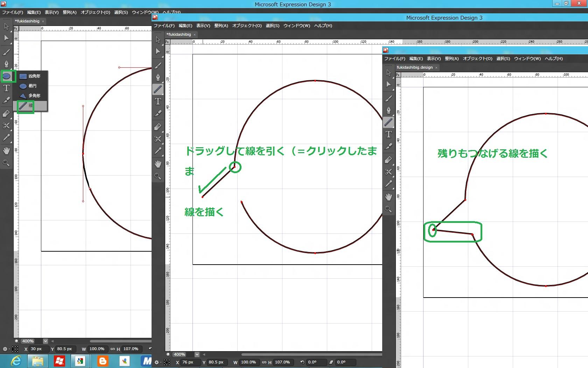The image size is (588, 368).
Task: Choose the Pen tool in right window
Action: pyautogui.click(x=388, y=110)
